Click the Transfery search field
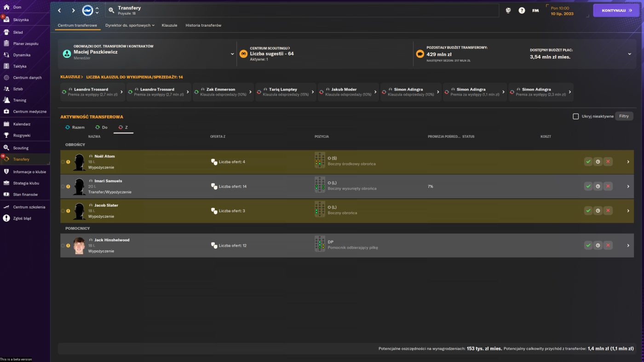Image resolution: width=644 pixels, height=362 pixels. coord(302,10)
